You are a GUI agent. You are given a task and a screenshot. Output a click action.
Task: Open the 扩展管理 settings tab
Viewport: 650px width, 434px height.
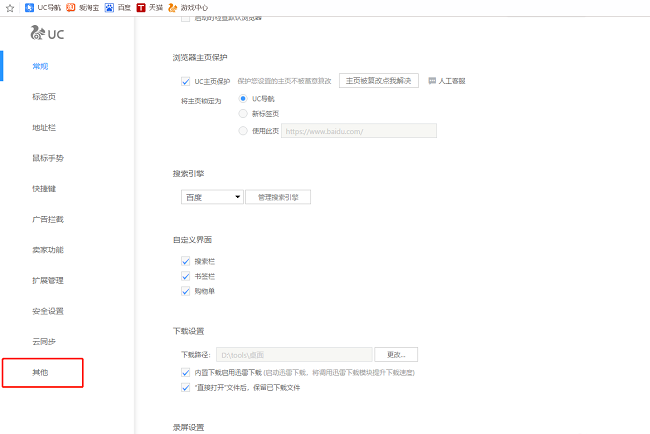click(48, 280)
